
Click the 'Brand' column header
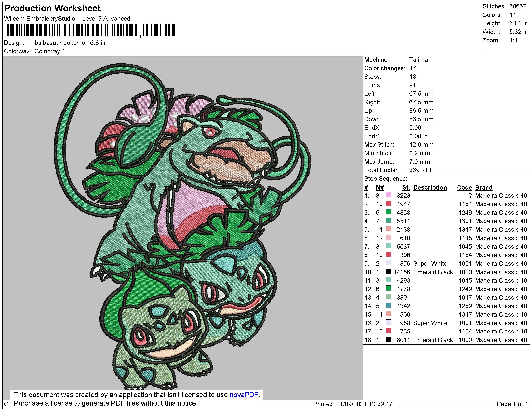point(484,188)
